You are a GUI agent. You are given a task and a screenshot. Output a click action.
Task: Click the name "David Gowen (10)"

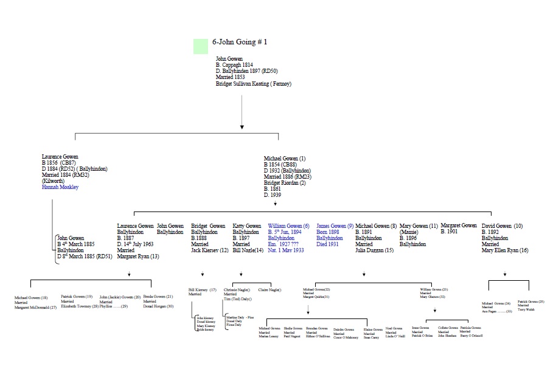502,226
